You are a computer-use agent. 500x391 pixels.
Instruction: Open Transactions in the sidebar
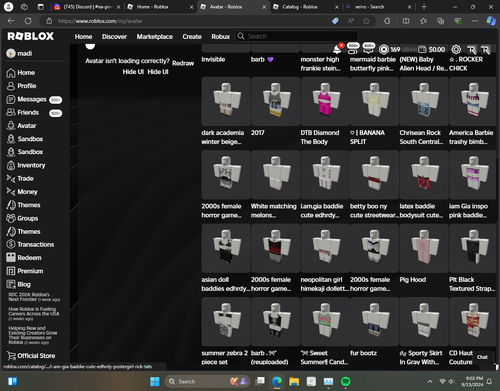click(x=30, y=244)
